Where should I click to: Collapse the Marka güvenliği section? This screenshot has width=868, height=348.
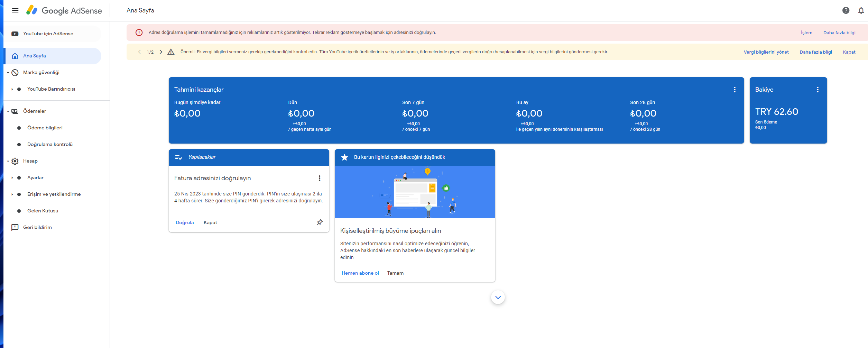point(8,73)
